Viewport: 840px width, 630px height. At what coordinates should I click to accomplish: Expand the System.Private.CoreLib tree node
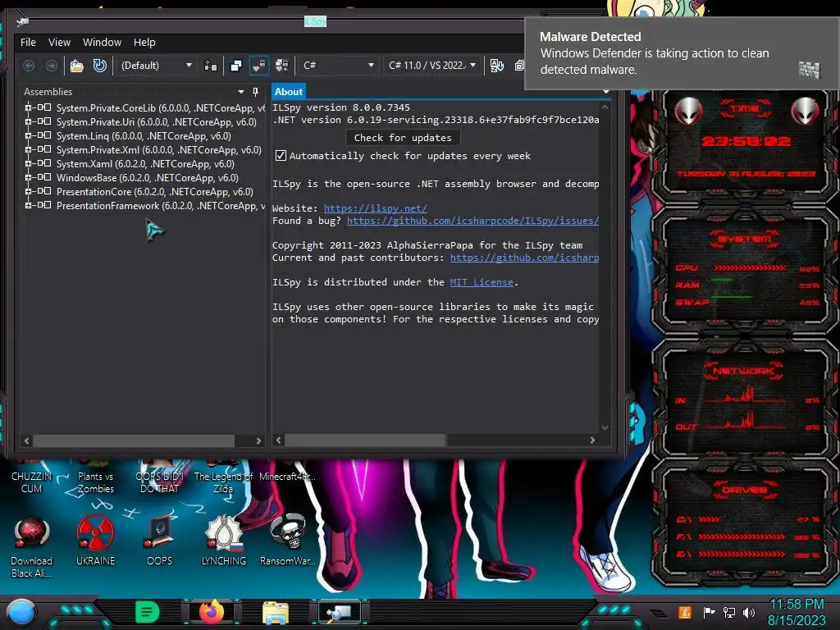28,107
